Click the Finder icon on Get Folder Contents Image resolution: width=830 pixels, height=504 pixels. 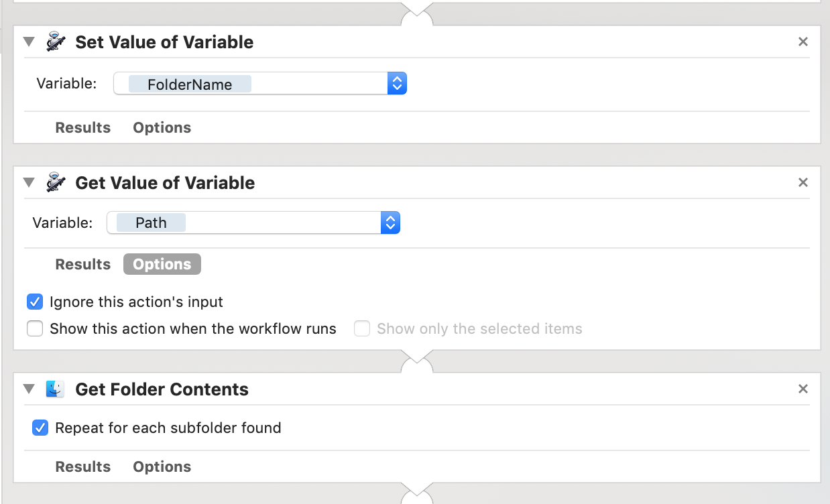56,389
